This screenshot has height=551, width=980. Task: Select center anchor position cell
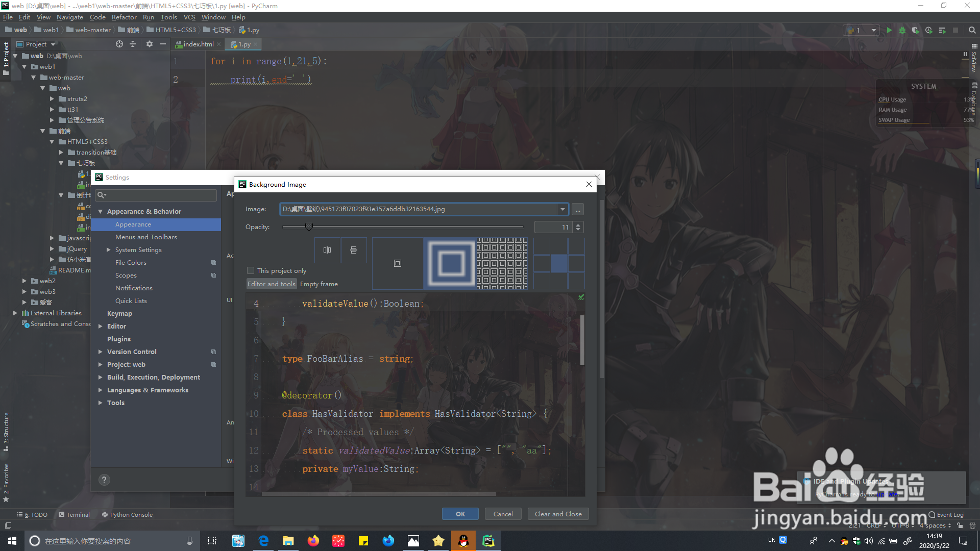[559, 263]
